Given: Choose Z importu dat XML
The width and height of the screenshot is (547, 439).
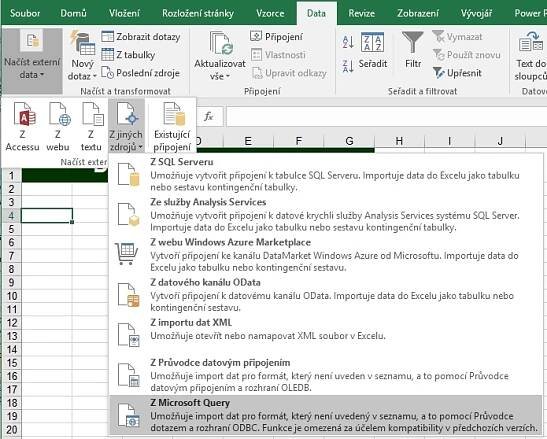Looking at the screenshot, I should click(325, 335).
